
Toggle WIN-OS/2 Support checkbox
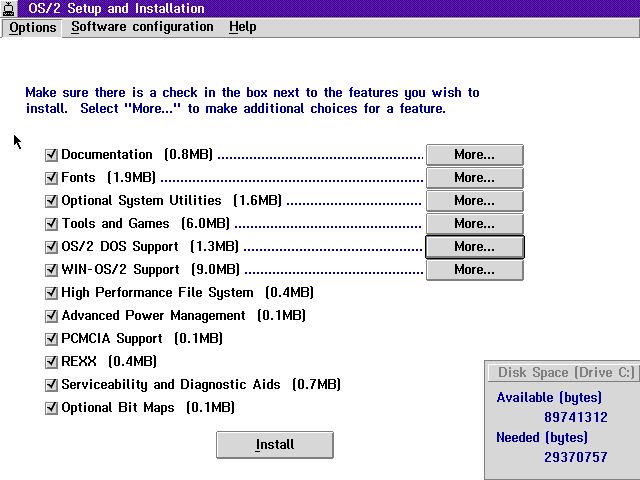tap(51, 270)
